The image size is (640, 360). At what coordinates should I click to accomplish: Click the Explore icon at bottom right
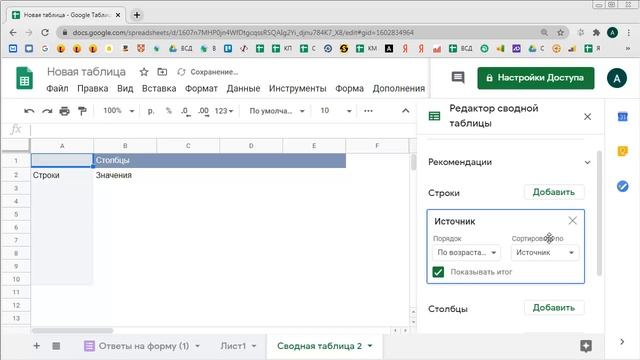586,346
